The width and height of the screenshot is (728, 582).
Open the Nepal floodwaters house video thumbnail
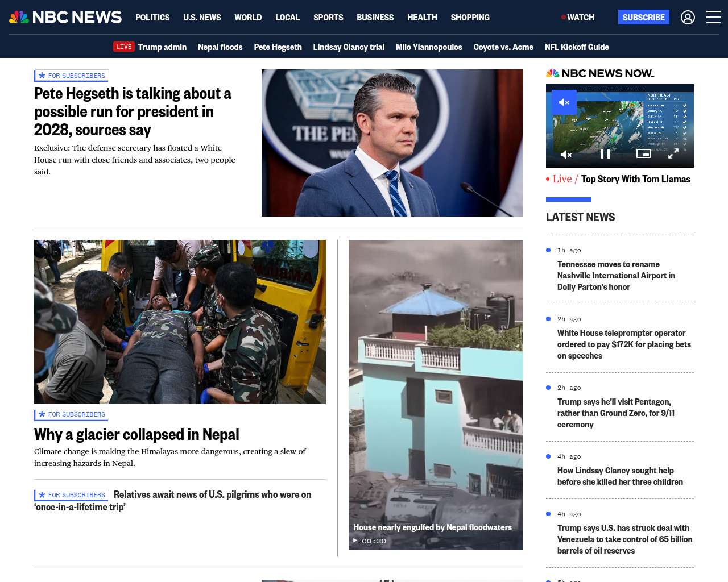click(x=436, y=395)
